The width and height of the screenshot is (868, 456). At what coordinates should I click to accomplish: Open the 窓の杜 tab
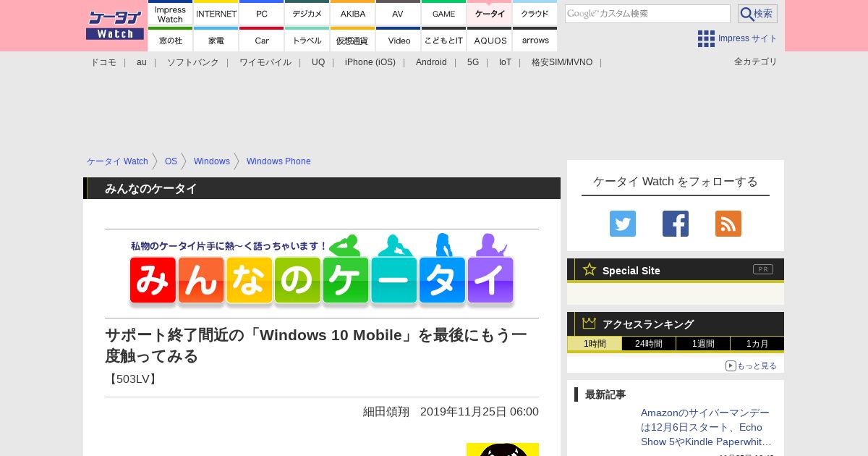click(170, 40)
